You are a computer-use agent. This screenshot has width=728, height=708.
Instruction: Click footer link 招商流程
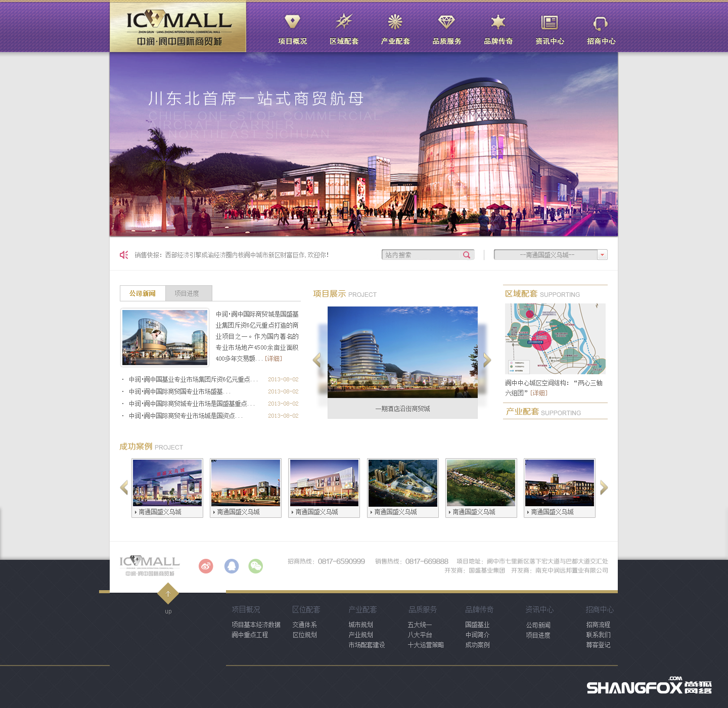point(599,625)
